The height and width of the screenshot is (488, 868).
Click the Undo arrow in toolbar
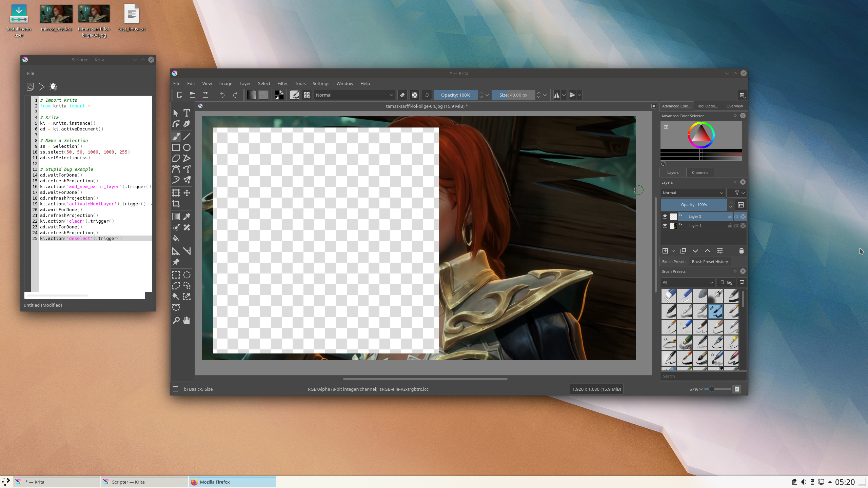coord(222,95)
